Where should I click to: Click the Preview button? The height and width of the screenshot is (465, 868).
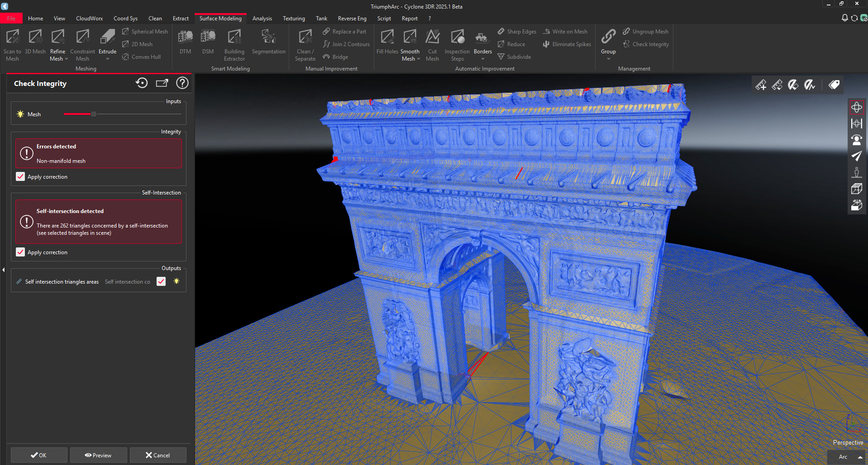coord(98,455)
